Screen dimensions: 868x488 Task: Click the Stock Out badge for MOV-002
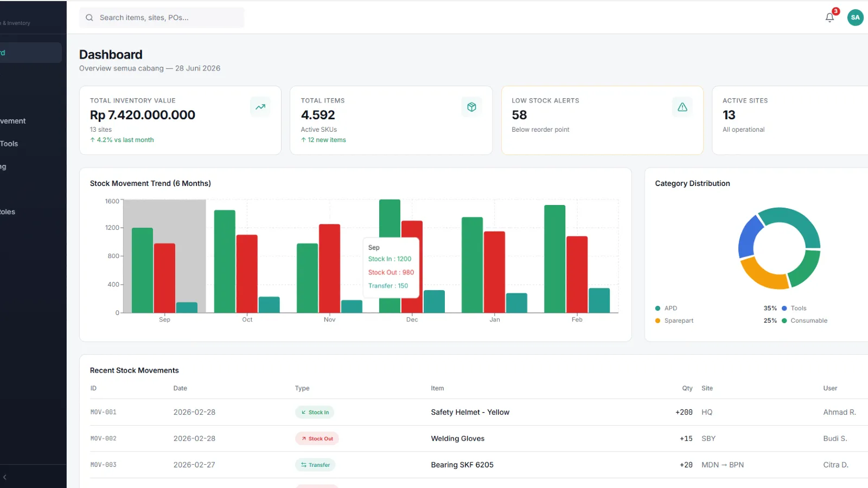(317, 439)
